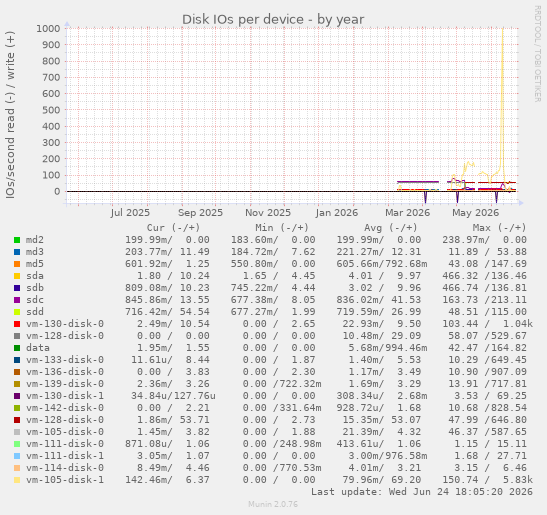The image size is (547, 515).
Task: Select the 'vm-130-disk-0' legend name
Action: [65, 323]
